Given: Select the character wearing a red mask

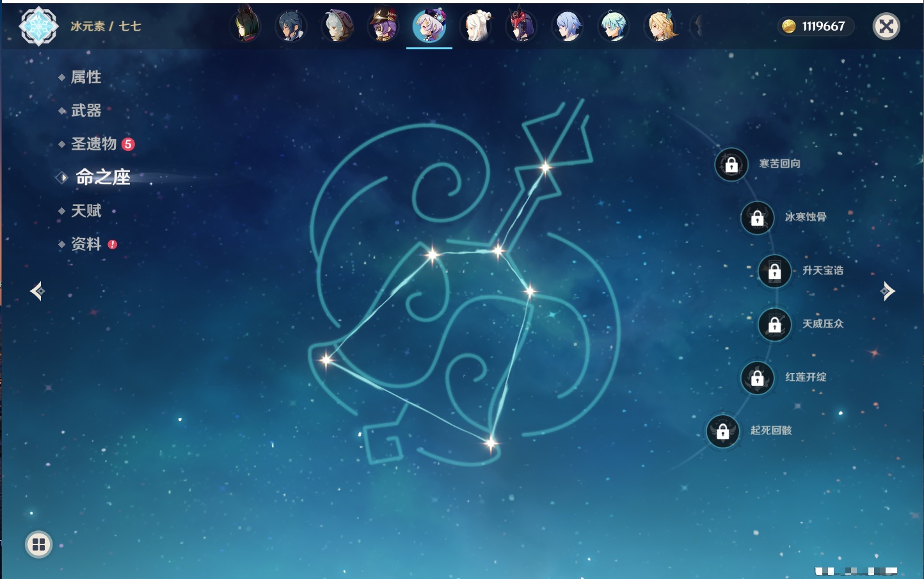Looking at the screenshot, I should (x=522, y=26).
